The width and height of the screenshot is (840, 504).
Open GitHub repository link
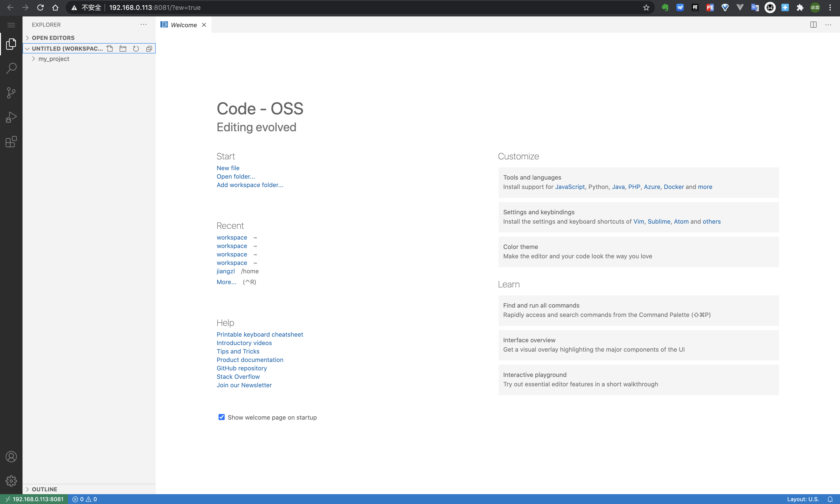coord(242,369)
